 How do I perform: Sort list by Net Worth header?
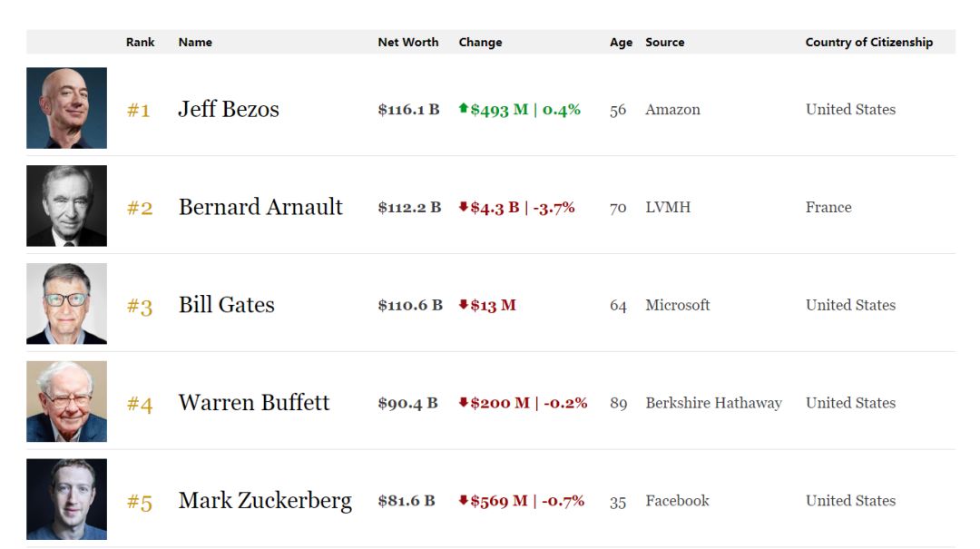pyautogui.click(x=407, y=42)
